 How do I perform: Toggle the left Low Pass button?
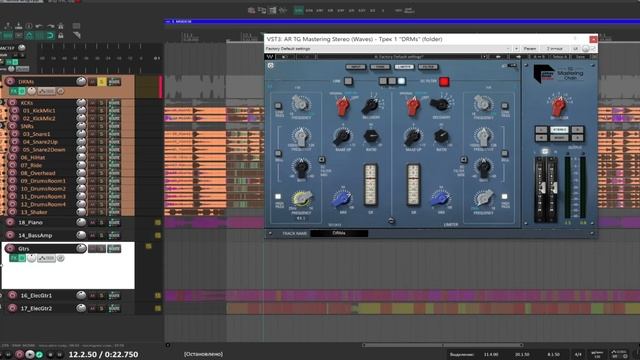click(x=278, y=106)
